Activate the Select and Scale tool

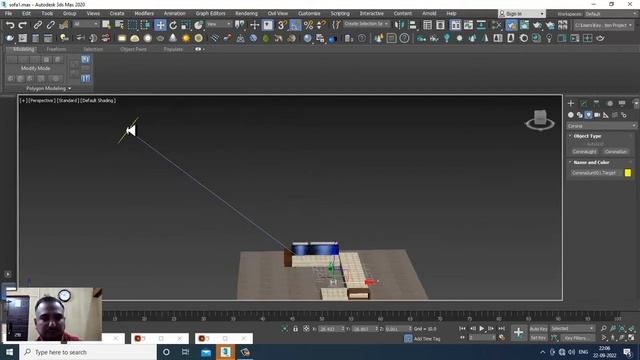186,25
